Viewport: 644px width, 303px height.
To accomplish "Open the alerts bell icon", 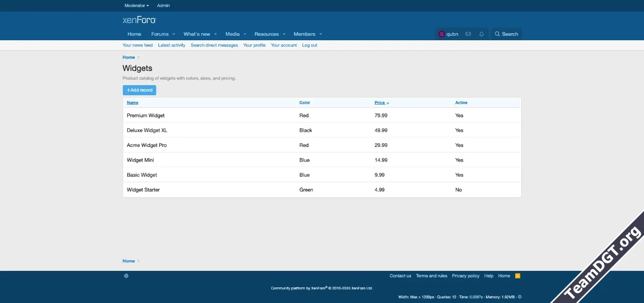I will [x=481, y=34].
